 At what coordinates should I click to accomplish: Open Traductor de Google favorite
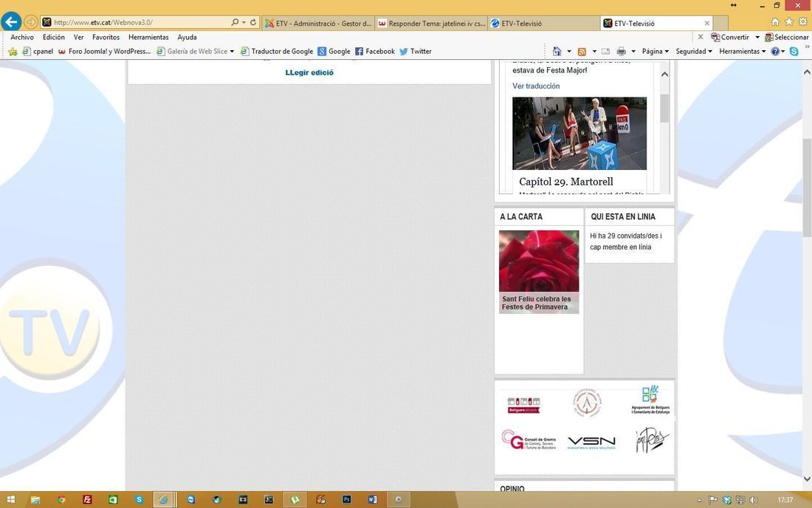[277, 51]
